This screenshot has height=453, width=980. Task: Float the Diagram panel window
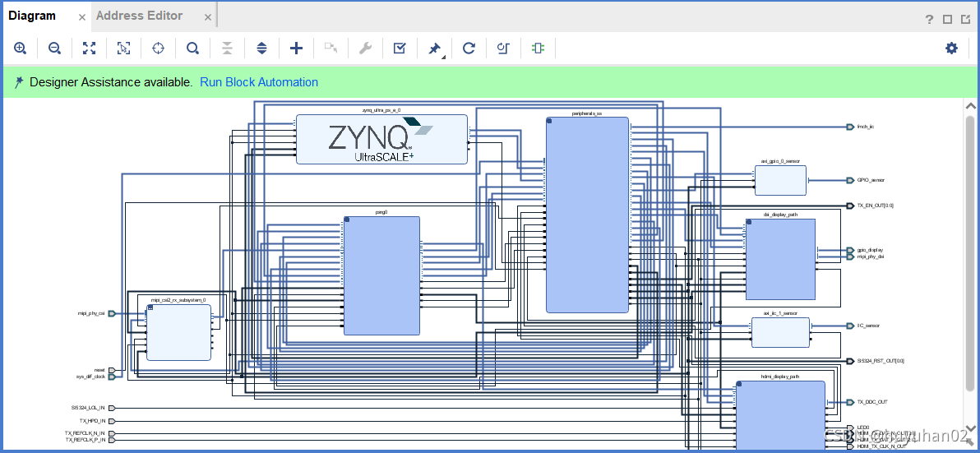point(966,20)
